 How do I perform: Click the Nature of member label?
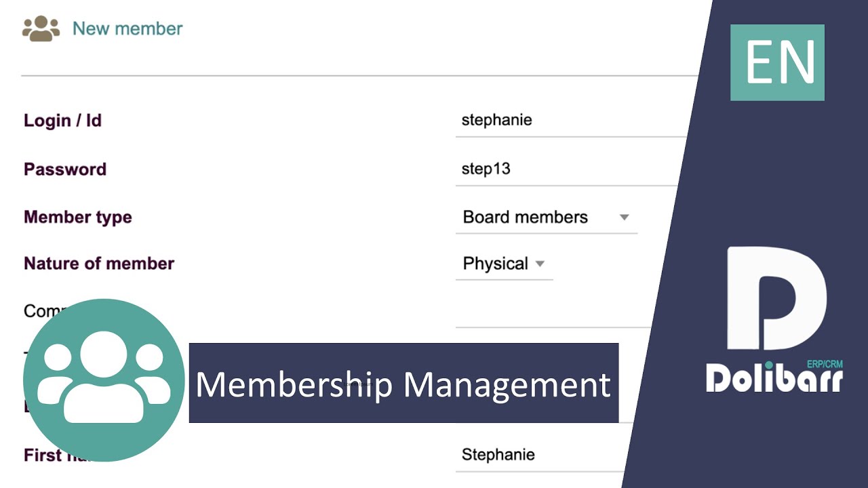coord(99,264)
